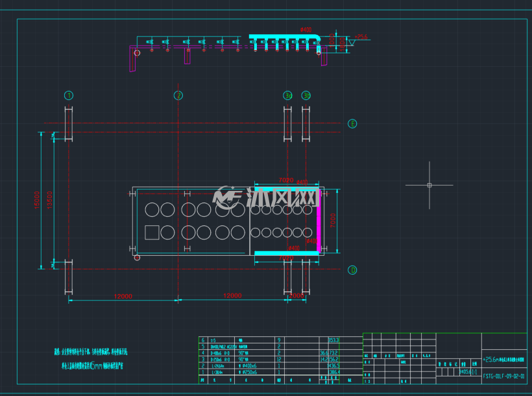Select the 1000 dimension in the elevation view
Viewport: 532px width, 396px height.
(x=332, y=40)
